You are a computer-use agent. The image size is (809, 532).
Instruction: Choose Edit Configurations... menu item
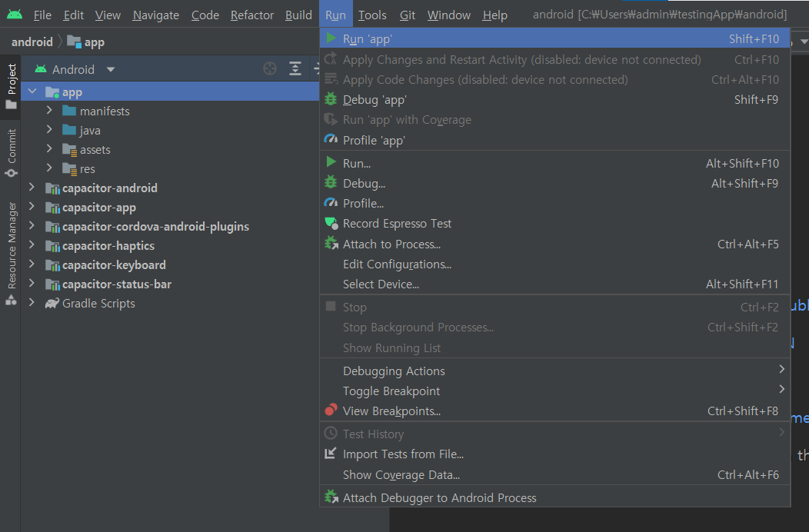(555, 264)
